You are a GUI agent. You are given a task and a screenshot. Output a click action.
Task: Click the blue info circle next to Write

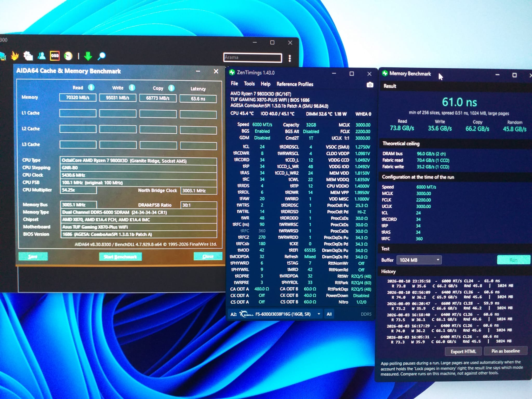pos(132,88)
